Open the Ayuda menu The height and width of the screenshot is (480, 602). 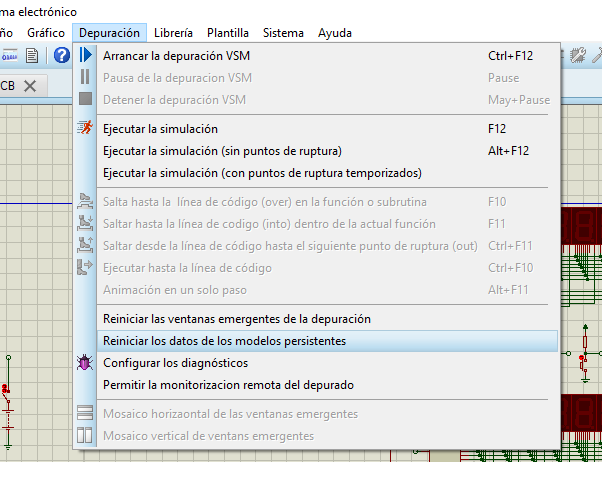(335, 33)
